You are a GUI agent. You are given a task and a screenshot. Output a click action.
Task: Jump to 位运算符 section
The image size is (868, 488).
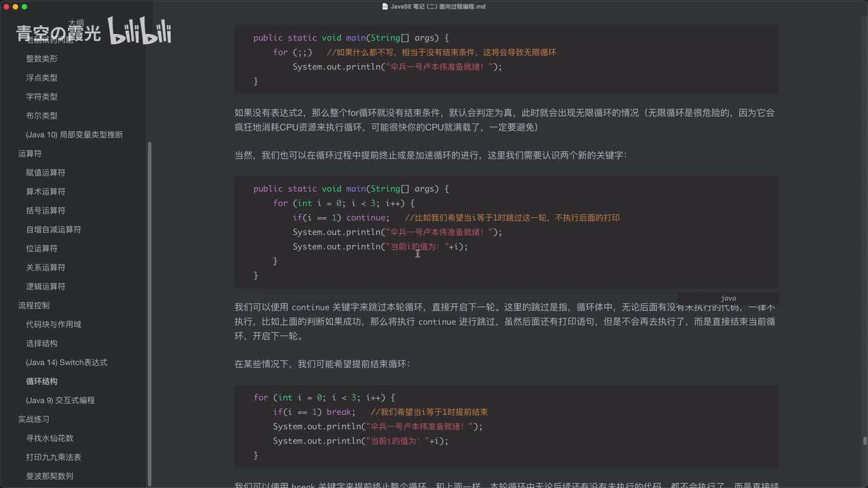(41, 249)
